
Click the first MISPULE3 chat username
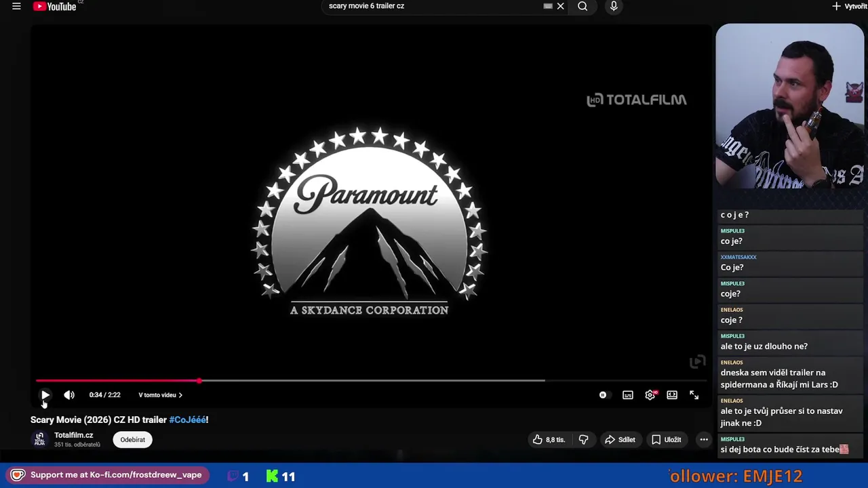(732, 231)
